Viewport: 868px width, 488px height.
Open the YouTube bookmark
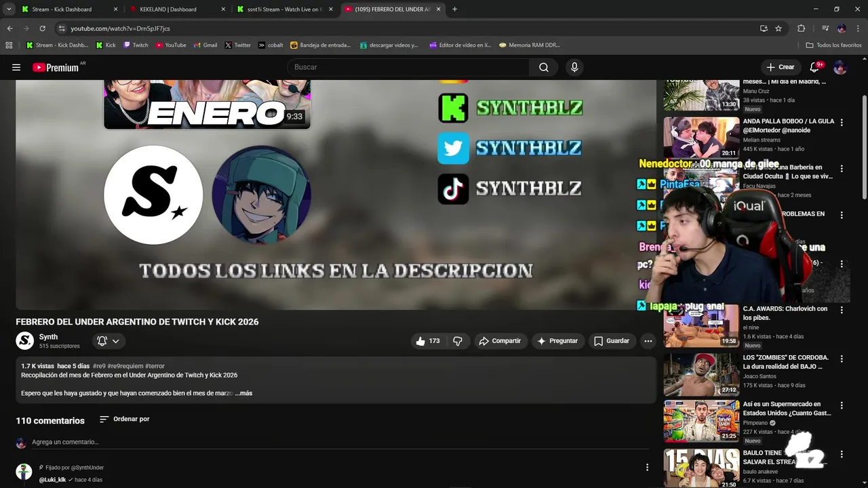click(x=171, y=45)
